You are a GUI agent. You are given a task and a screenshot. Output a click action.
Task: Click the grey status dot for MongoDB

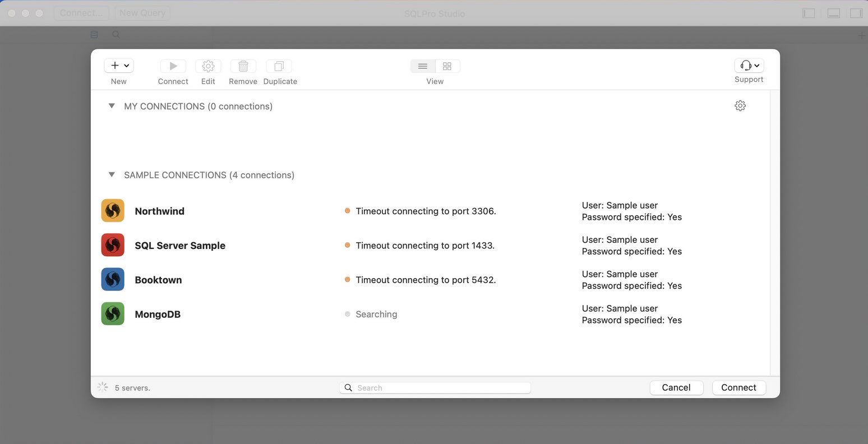click(x=348, y=314)
